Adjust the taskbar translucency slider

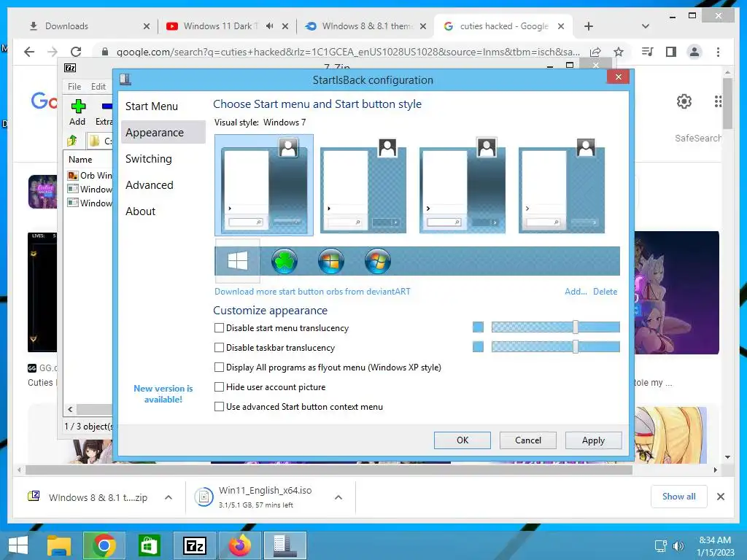(576, 346)
